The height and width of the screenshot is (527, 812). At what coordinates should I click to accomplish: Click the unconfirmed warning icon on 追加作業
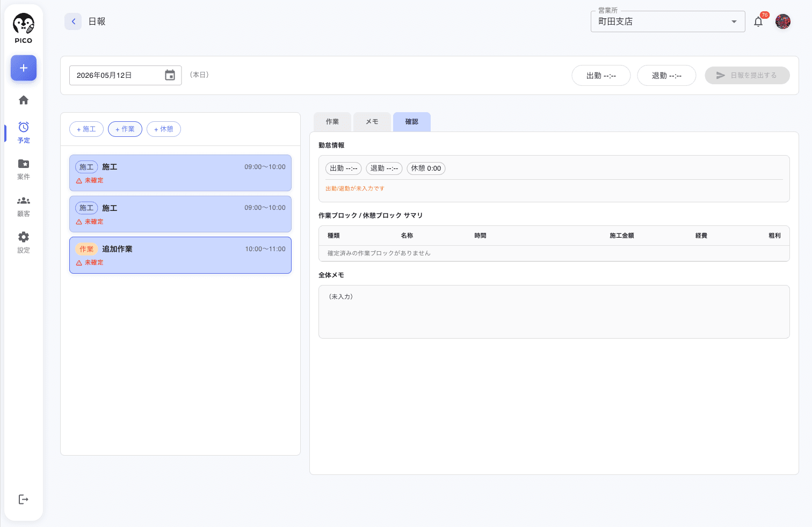pos(79,263)
